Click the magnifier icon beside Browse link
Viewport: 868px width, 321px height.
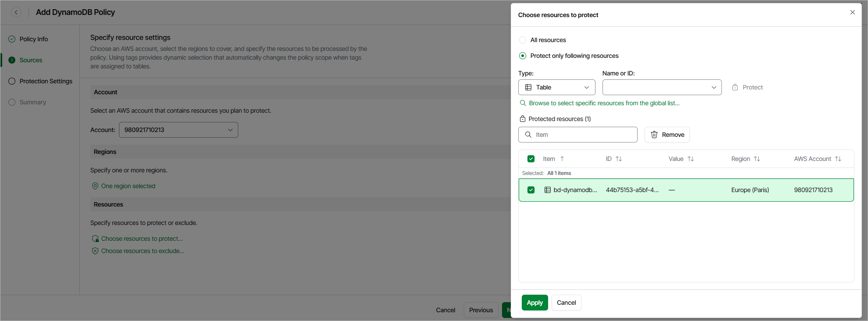pyautogui.click(x=523, y=103)
